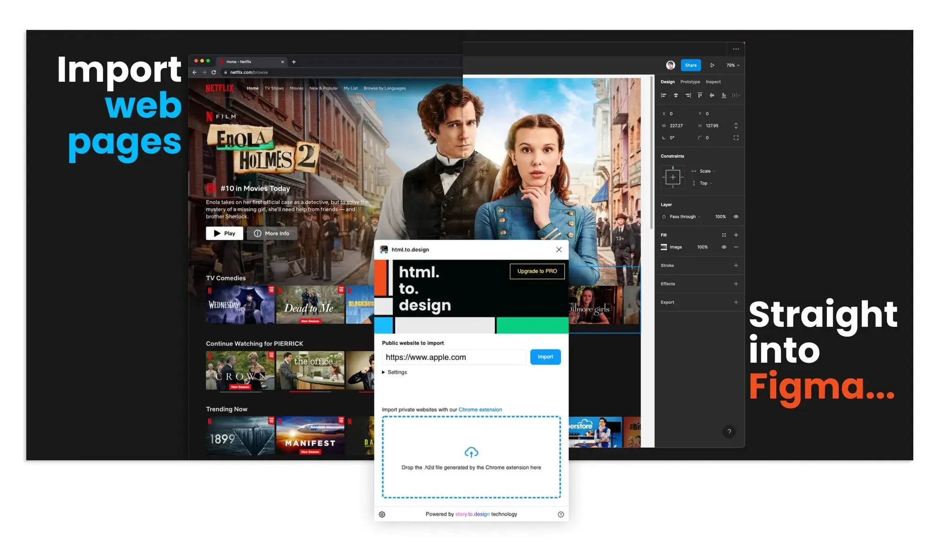Image resolution: width=944 pixels, height=560 pixels.
Task: Click the blue Import button
Action: point(545,357)
